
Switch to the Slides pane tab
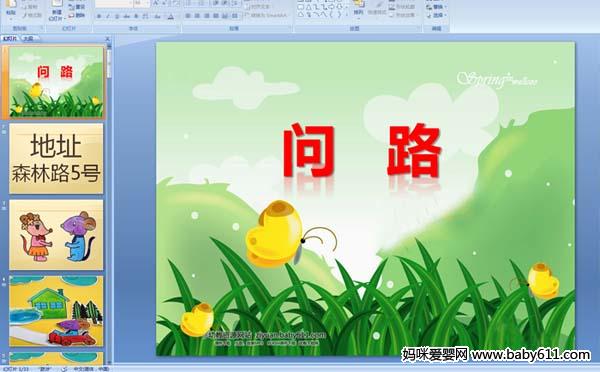[x=10, y=38]
